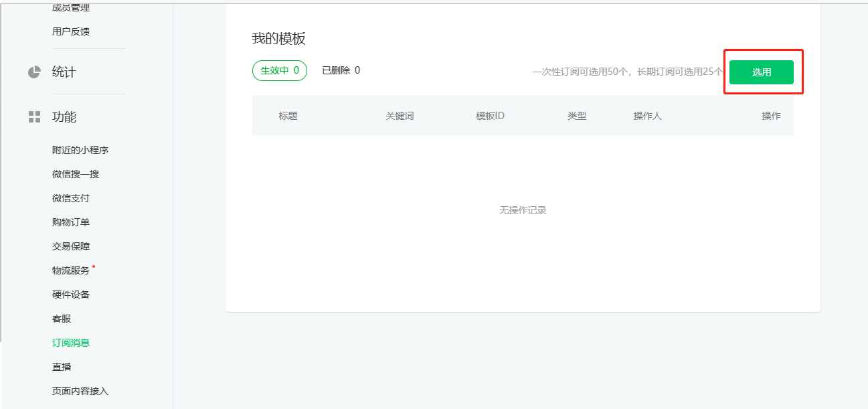The image size is (868, 409).
Task: Click the 关键词 column header
Action: [x=400, y=116]
